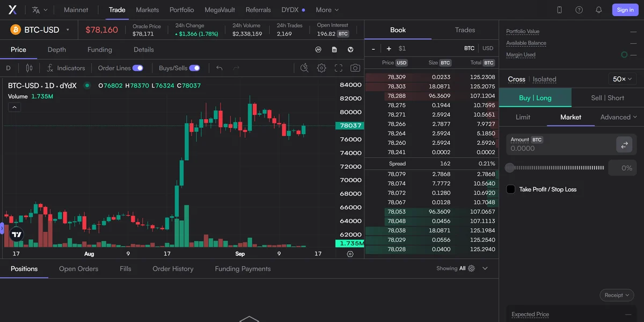Open the D timeframe interval selector
The width and height of the screenshot is (644, 322).
(9, 68)
